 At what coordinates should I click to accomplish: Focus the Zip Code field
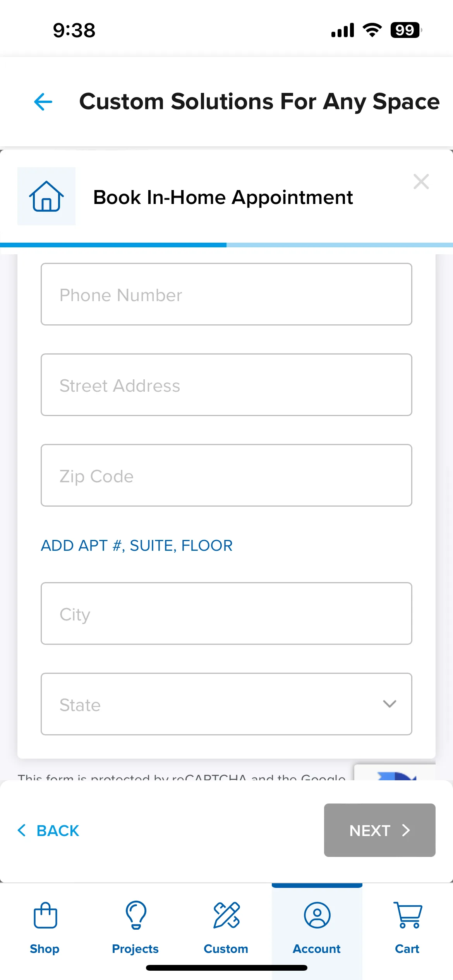point(226,475)
